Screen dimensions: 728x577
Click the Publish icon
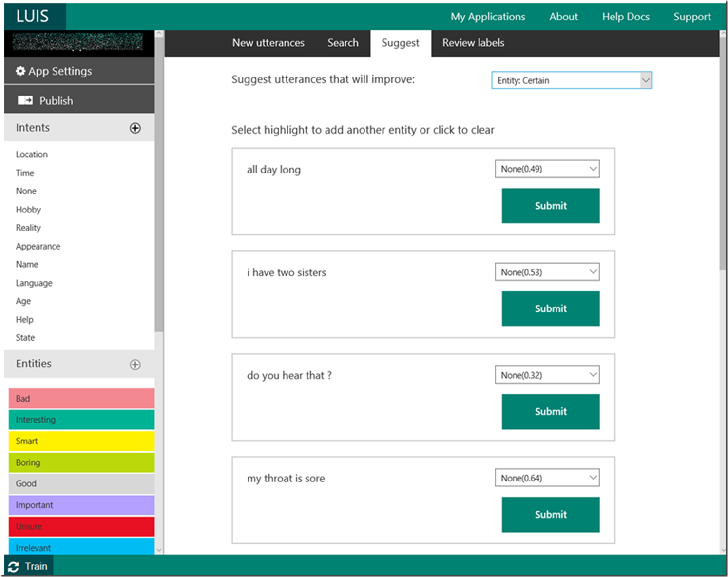[x=25, y=100]
